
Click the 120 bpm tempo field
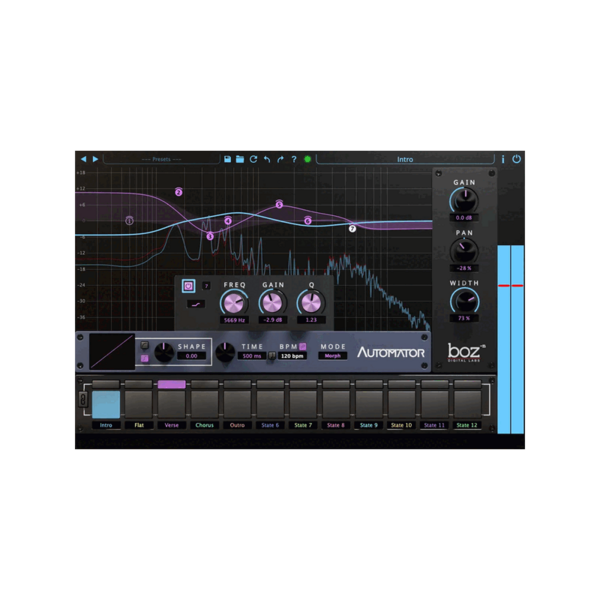pos(292,356)
